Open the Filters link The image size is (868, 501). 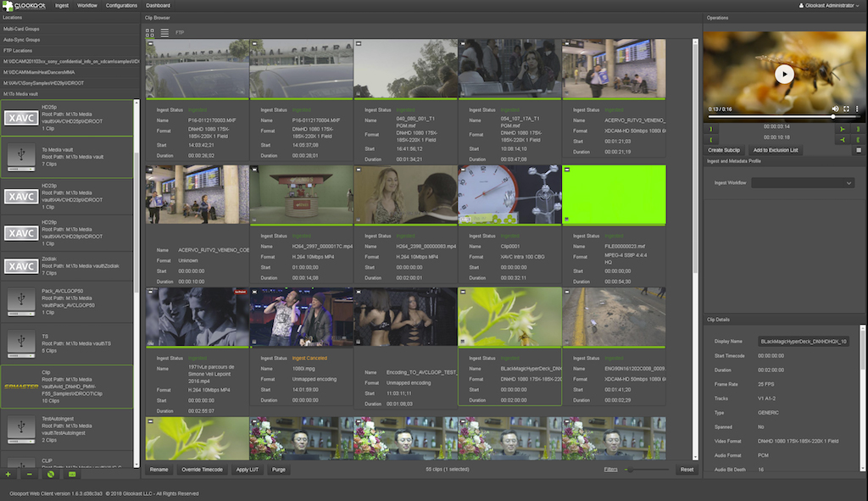[x=610, y=470]
